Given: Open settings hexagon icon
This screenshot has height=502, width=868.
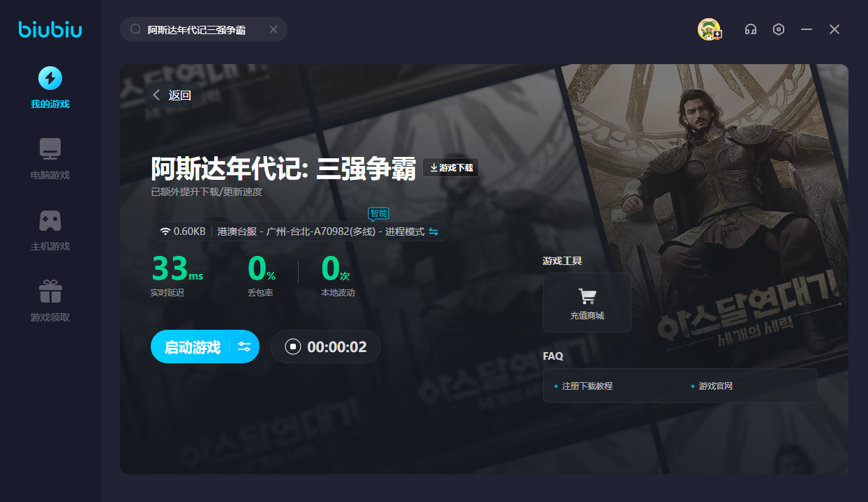Looking at the screenshot, I should (x=779, y=29).
